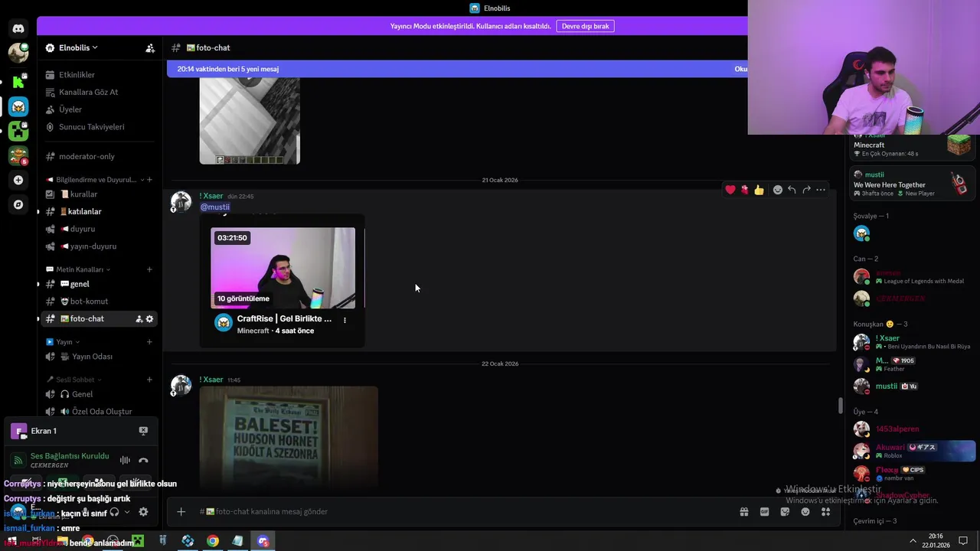This screenshot has width=980, height=551.
Task: Open 1453alperen member entry
Action: coord(913,429)
